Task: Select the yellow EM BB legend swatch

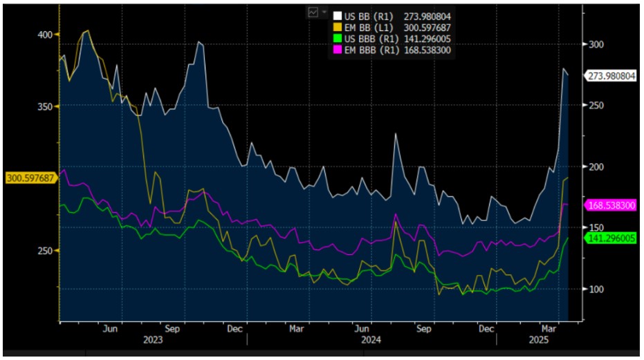Action: pyautogui.click(x=338, y=26)
